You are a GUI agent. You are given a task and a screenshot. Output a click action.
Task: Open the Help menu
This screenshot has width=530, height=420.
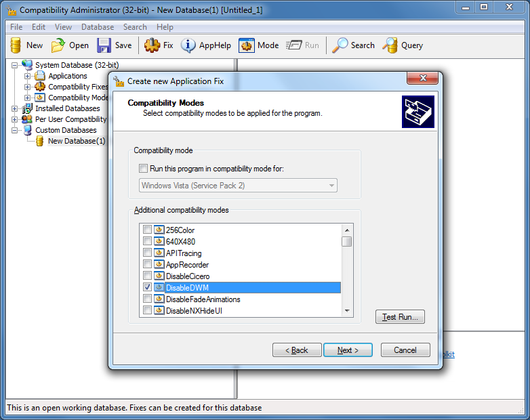tap(165, 27)
